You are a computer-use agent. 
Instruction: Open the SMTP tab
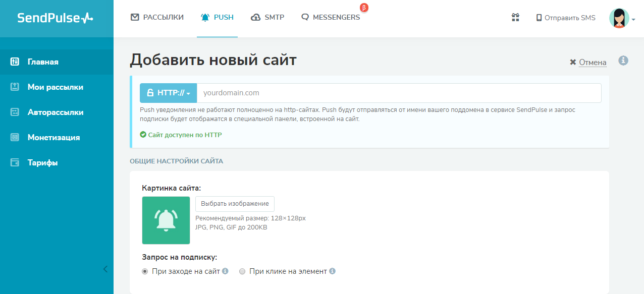point(267,17)
